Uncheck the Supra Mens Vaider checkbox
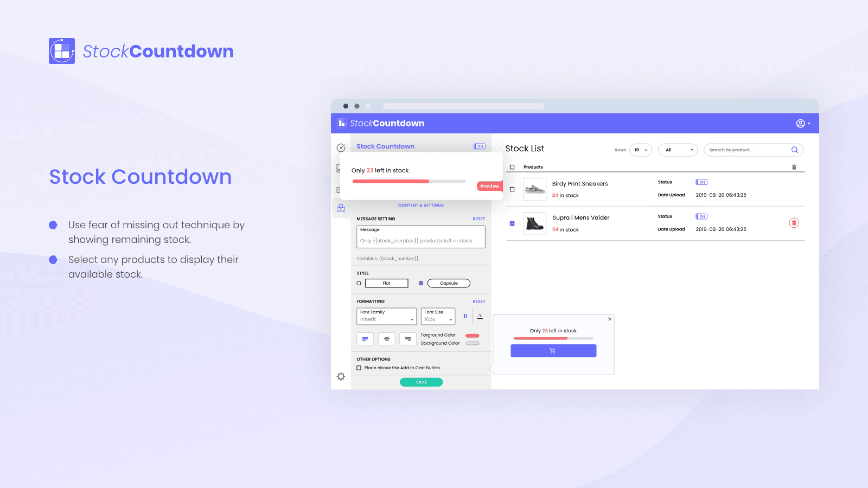Screen dimensions: 868x488 point(512,223)
